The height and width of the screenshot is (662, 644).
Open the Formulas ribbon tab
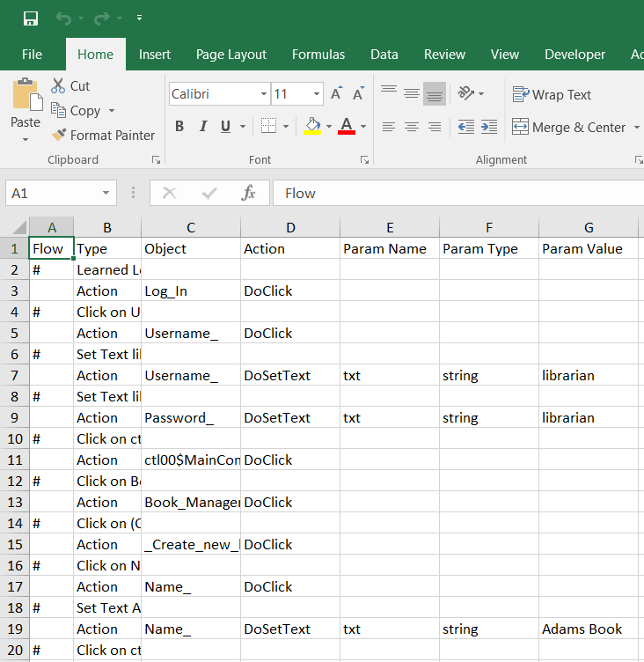coord(318,55)
